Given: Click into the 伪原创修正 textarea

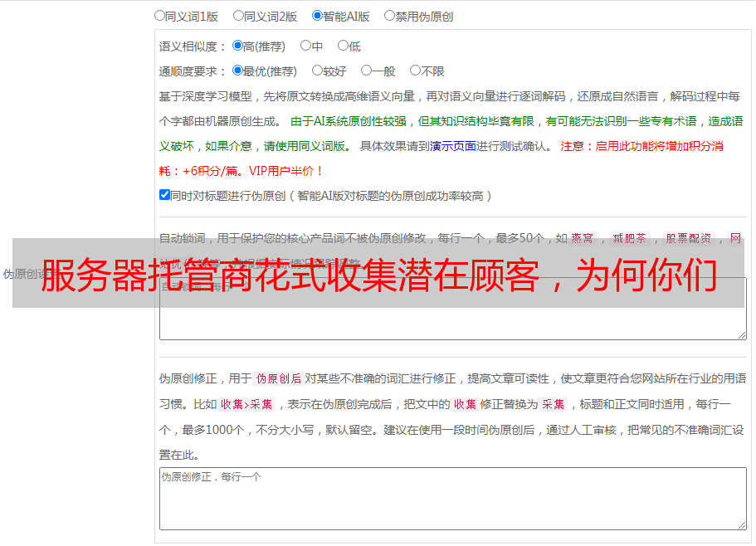Looking at the screenshot, I should coord(453,499).
